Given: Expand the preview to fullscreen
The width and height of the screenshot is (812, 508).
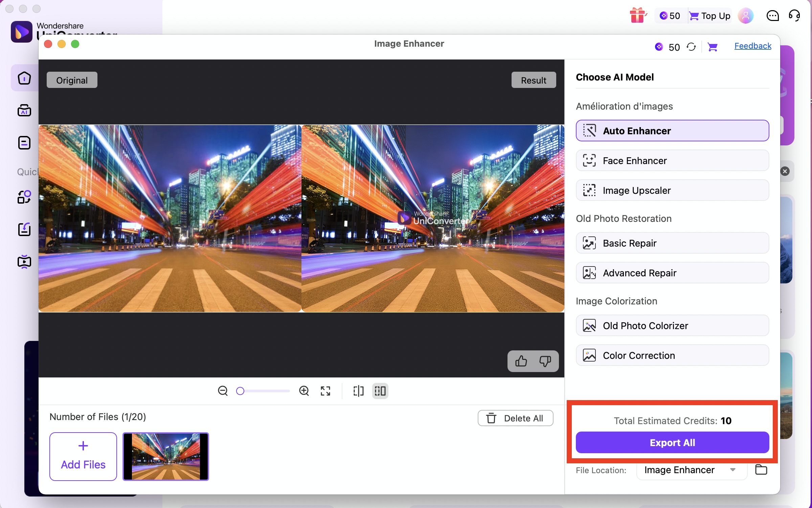Looking at the screenshot, I should (325, 391).
